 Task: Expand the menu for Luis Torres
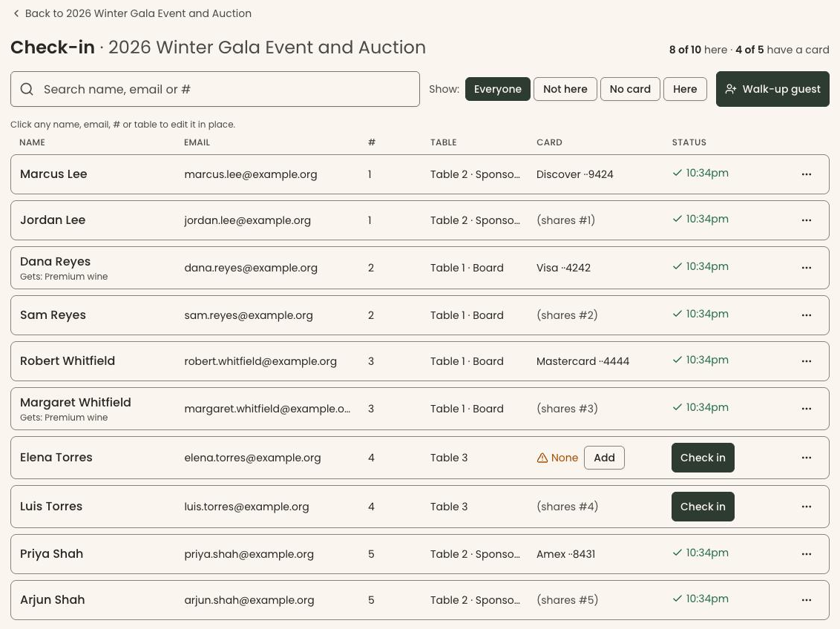[x=807, y=507]
